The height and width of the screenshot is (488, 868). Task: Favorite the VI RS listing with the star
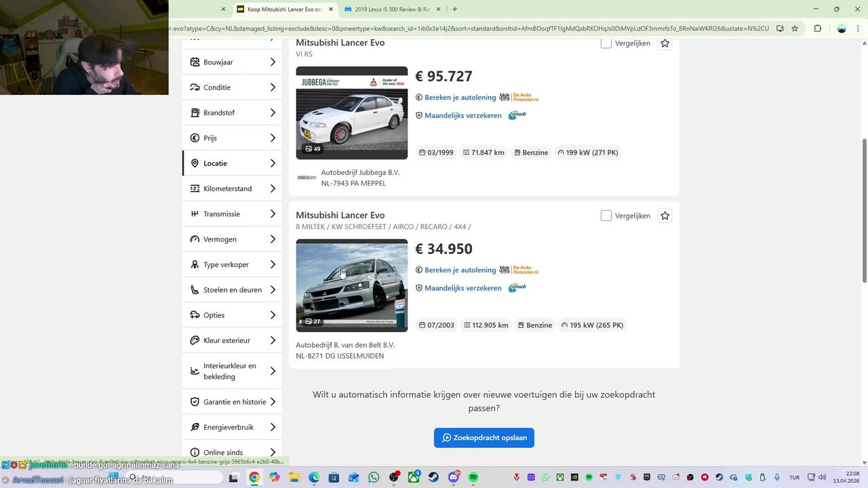(x=665, y=43)
